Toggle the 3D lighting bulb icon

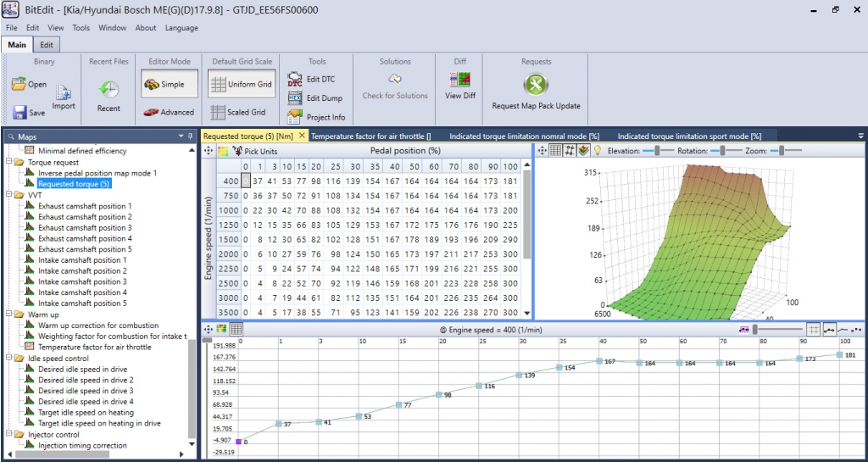click(598, 150)
